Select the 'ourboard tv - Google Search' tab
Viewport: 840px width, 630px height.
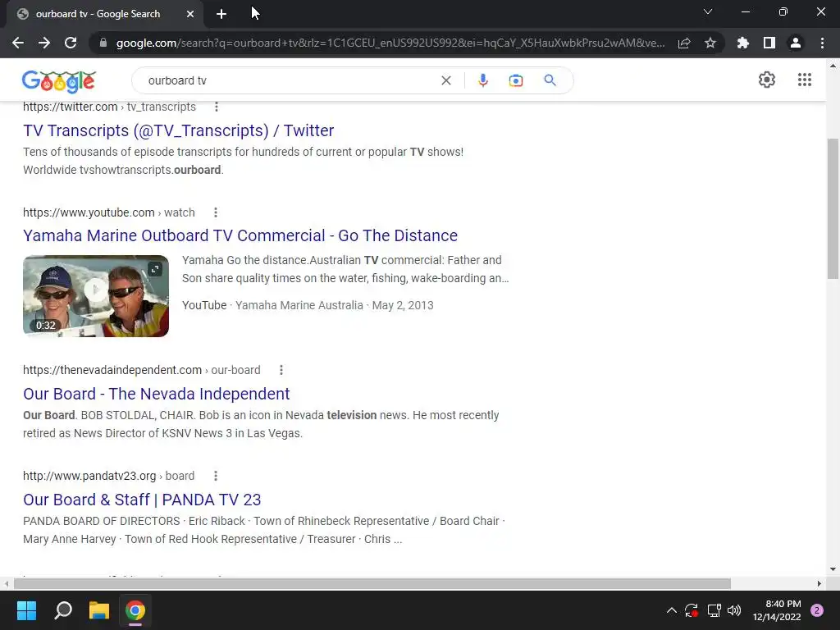(x=105, y=14)
